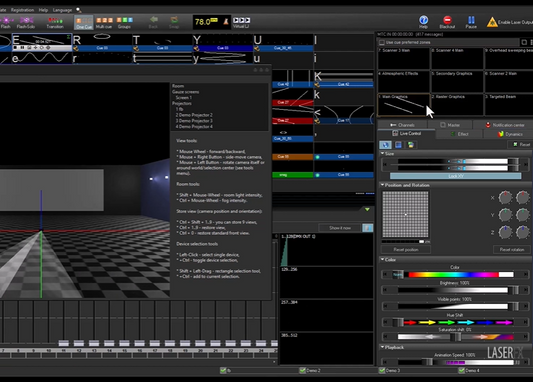The image size is (533, 382).
Task: Click the Flash/Solo toolbar icon
Action: point(26,20)
